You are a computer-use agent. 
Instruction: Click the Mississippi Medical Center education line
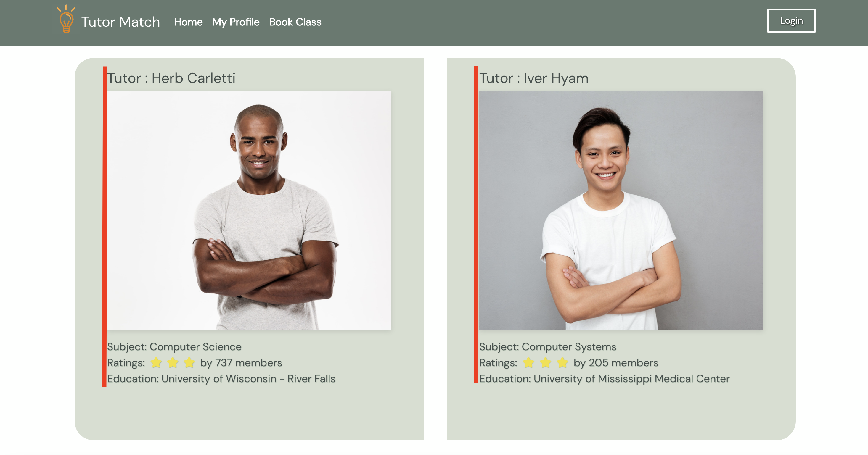pyautogui.click(x=604, y=379)
